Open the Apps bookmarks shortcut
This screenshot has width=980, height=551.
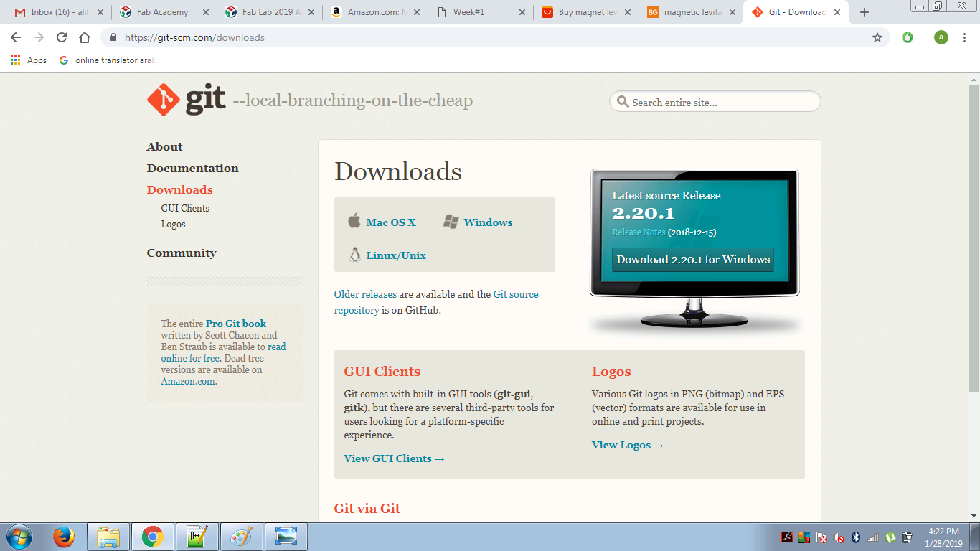click(x=29, y=60)
